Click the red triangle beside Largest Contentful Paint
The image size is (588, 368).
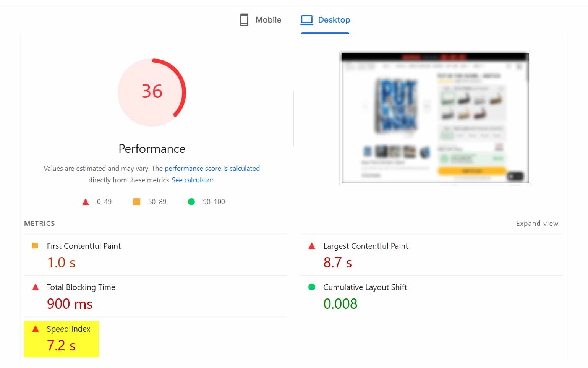point(312,246)
